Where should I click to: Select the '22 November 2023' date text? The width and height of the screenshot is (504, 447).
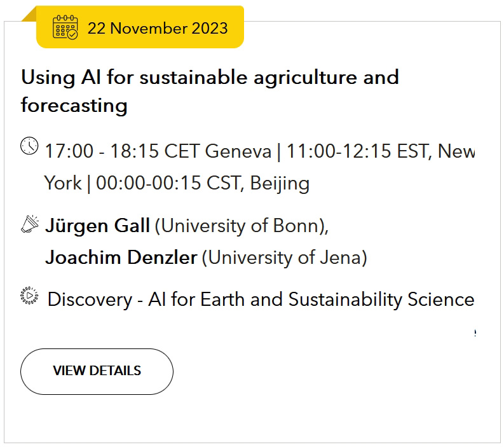[158, 28]
